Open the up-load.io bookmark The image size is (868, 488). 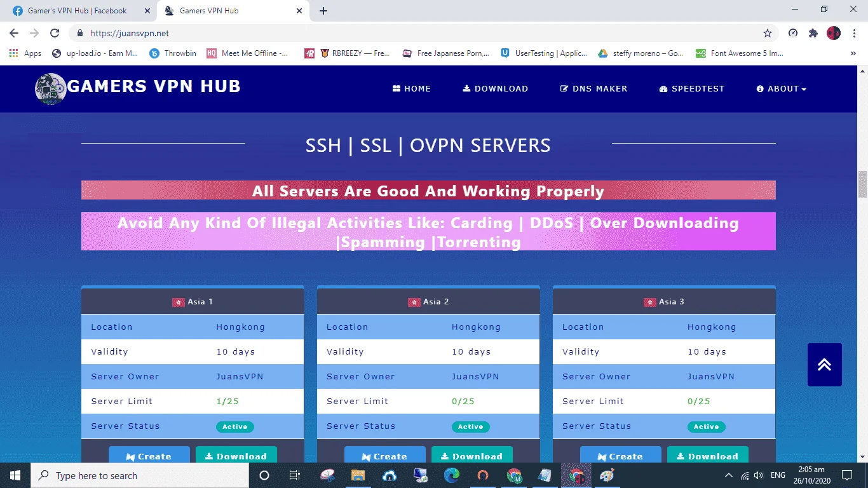tap(95, 53)
